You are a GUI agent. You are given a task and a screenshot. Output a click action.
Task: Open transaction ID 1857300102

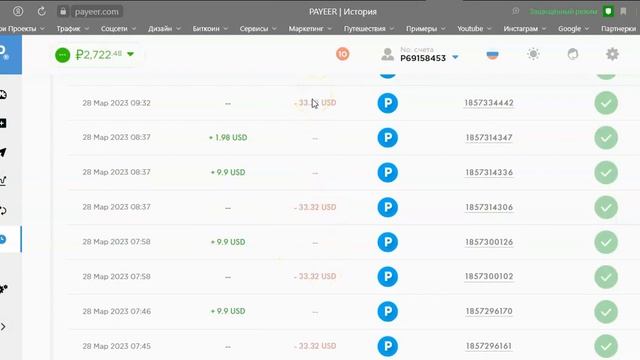pos(489,276)
